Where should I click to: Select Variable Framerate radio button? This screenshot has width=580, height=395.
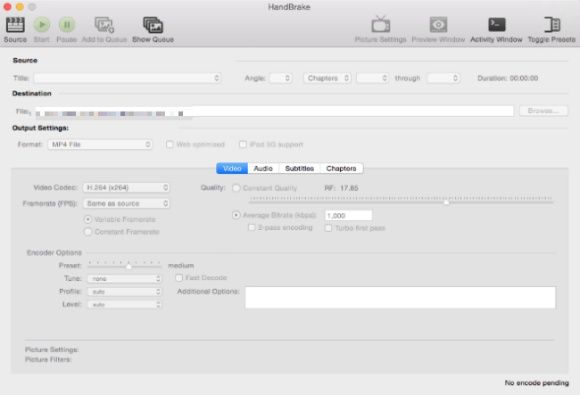pyautogui.click(x=88, y=219)
